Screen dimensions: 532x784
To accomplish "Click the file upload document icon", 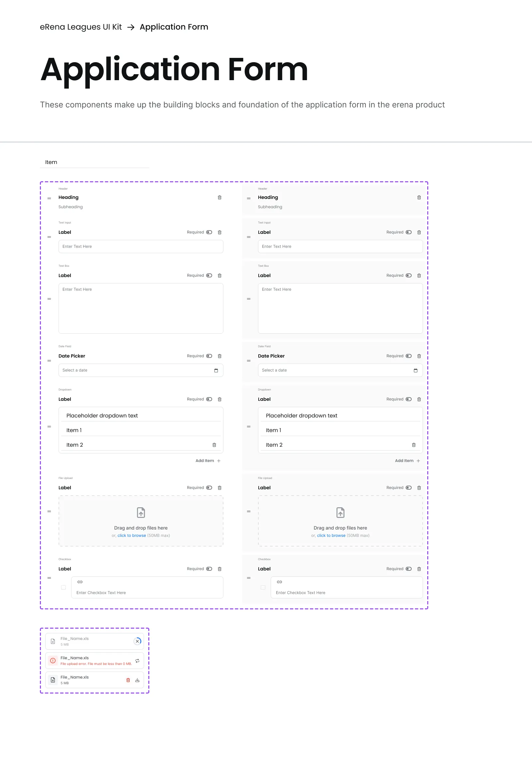I will point(141,513).
